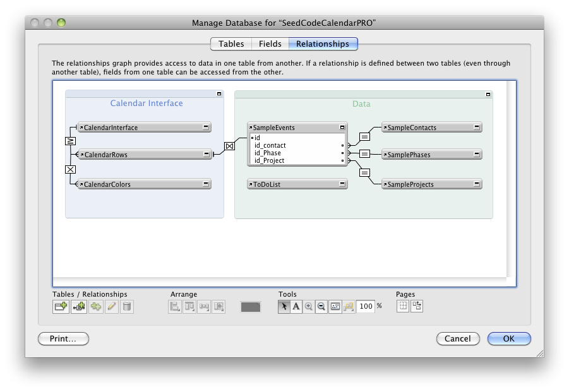The width and height of the screenshot is (569, 392).
Task: Select the SampleEvents table title
Action: coord(273,128)
